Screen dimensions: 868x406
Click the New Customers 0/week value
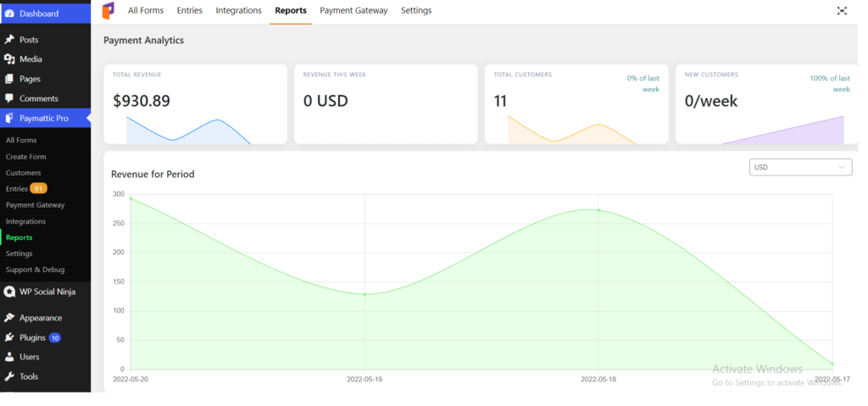pyautogui.click(x=711, y=101)
